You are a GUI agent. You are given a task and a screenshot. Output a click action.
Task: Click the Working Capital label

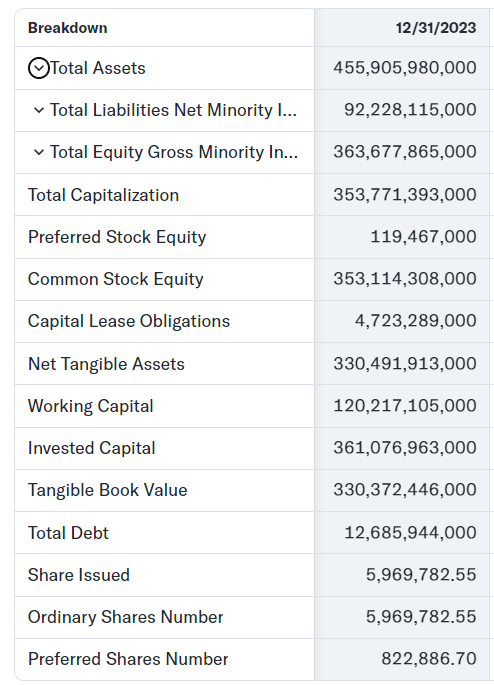(91, 406)
